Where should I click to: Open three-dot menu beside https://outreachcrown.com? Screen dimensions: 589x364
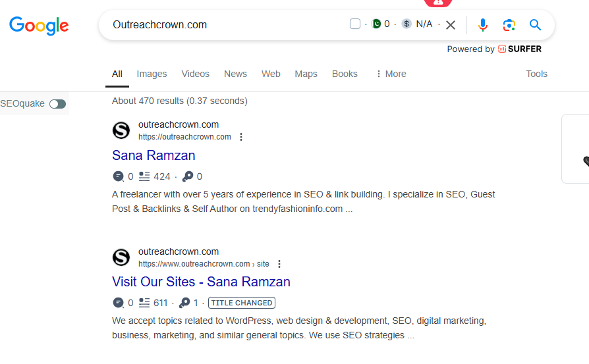pyautogui.click(x=241, y=137)
